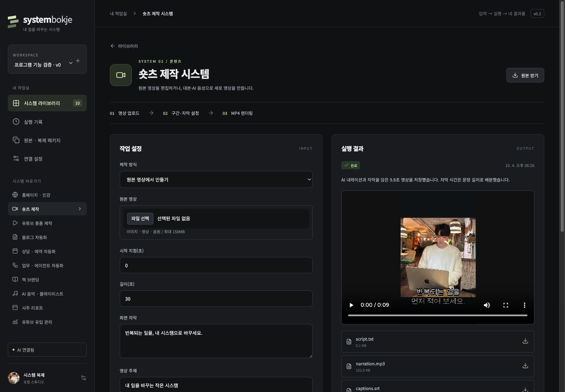Click the 시스템 복제 profile avatar
Screen dimensions: 565x392
click(x=14, y=378)
